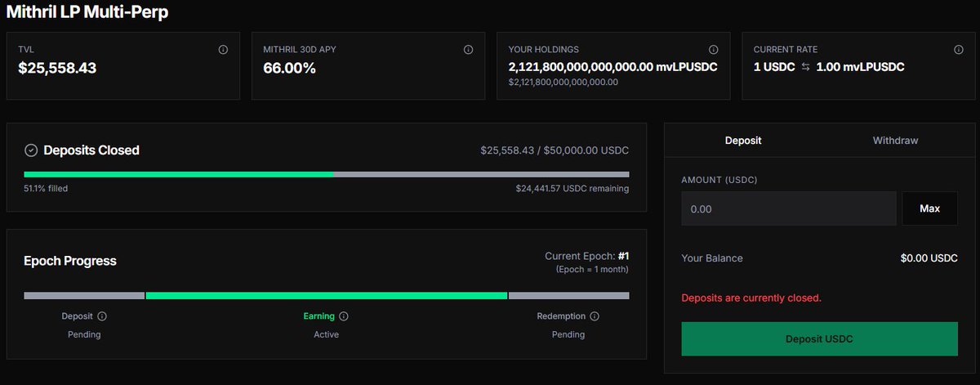
Task: Switch to the Withdraw tab
Action: point(895,141)
